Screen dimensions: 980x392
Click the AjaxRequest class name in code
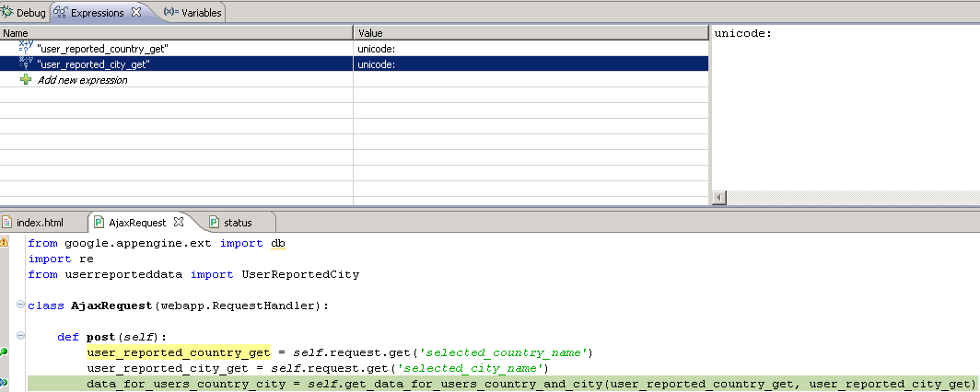[111, 306]
